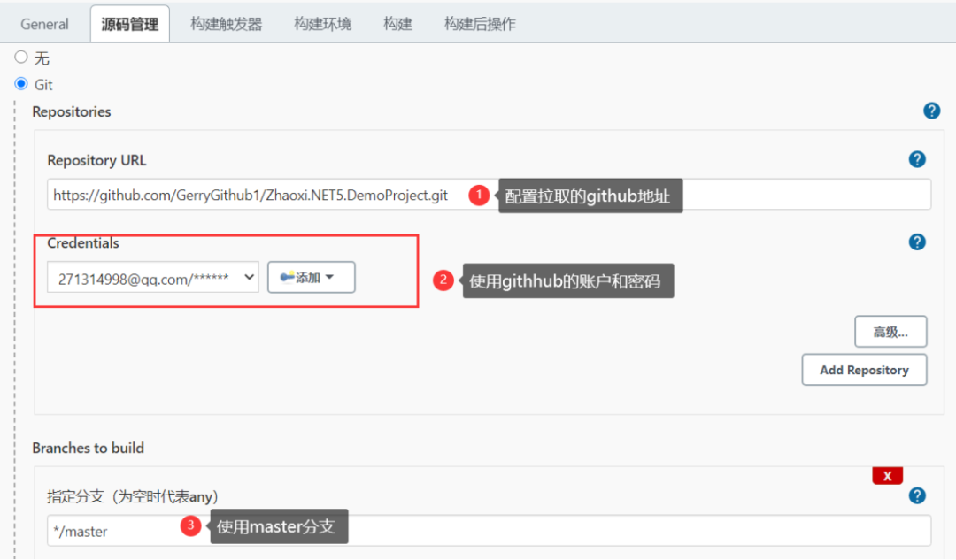Focus the */master branch specifier field
The width and height of the screenshot is (956, 560).
point(489,531)
